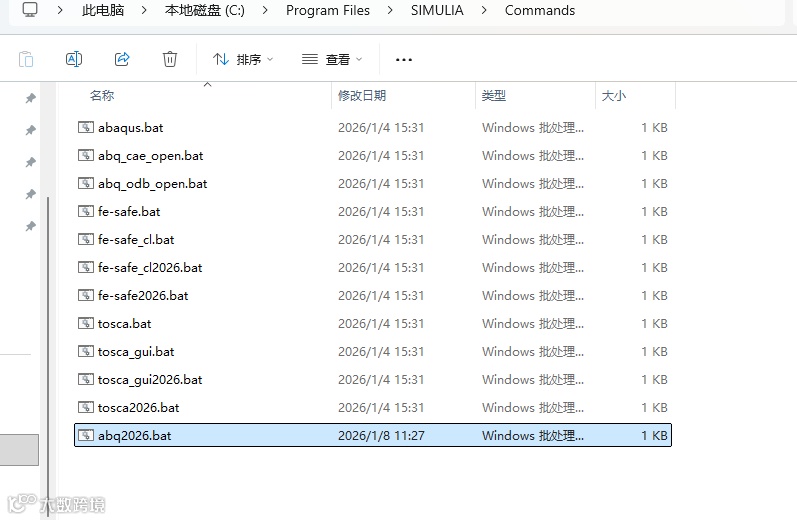Open the 排序 sort dropdown
Screen dimensions: 797x520
coord(243,59)
